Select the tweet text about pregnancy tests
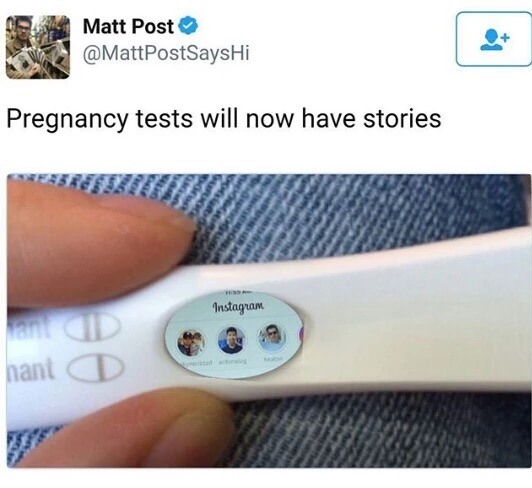Screen dimensions: 532x488 pos(224,119)
